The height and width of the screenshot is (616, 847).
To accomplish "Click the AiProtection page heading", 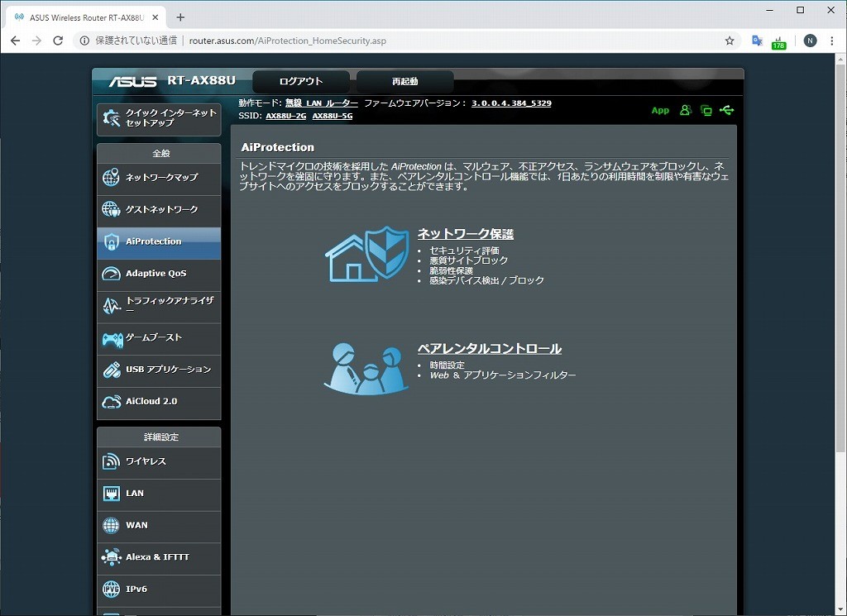I will click(278, 147).
